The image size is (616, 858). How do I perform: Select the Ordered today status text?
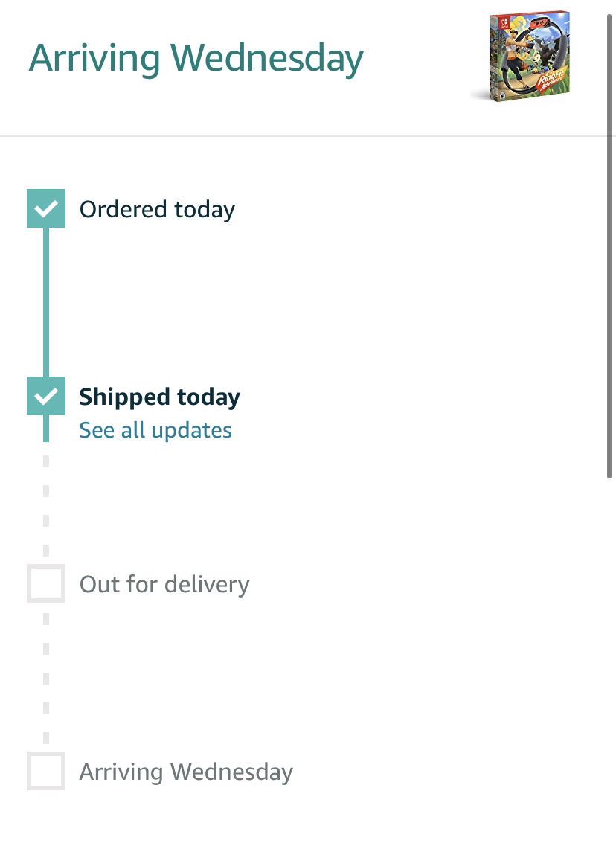[x=157, y=210]
